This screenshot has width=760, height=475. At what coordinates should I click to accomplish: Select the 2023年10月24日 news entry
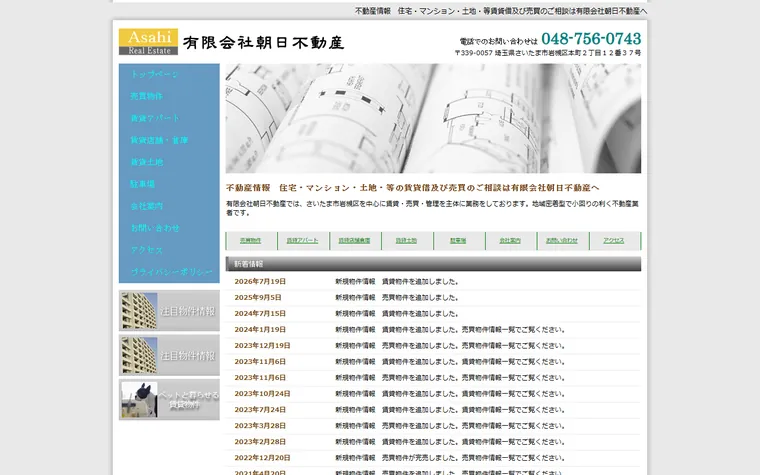pos(433,394)
